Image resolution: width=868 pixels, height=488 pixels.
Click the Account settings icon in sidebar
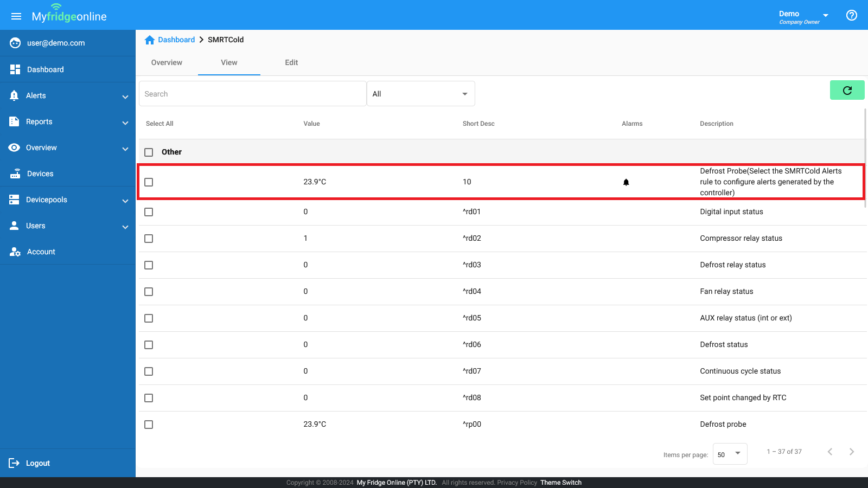[x=15, y=252]
